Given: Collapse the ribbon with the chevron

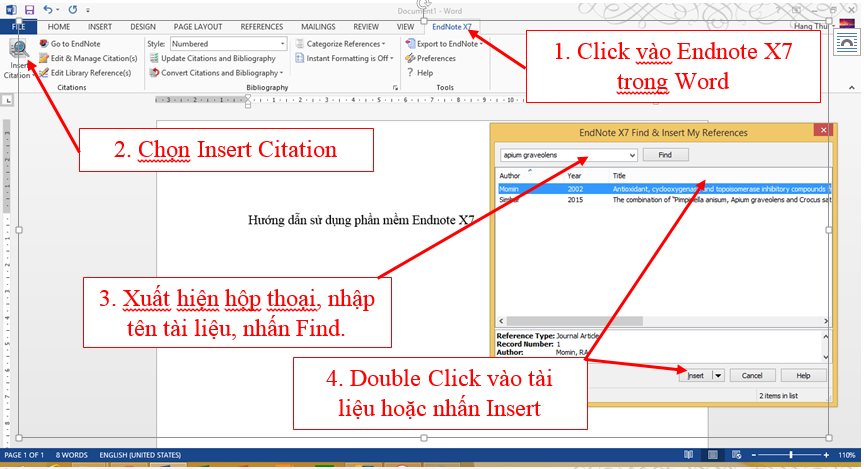Looking at the screenshot, I should 851,88.
